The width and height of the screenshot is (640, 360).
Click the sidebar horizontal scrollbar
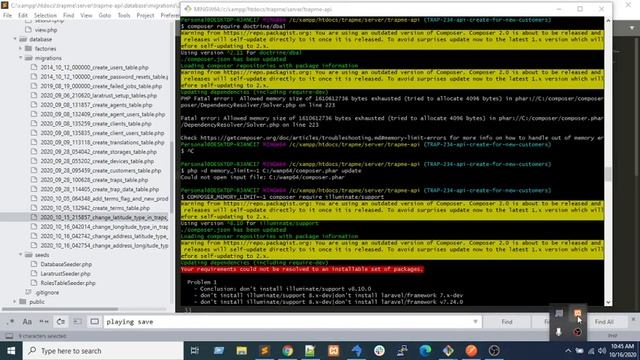pyautogui.click(x=60, y=309)
